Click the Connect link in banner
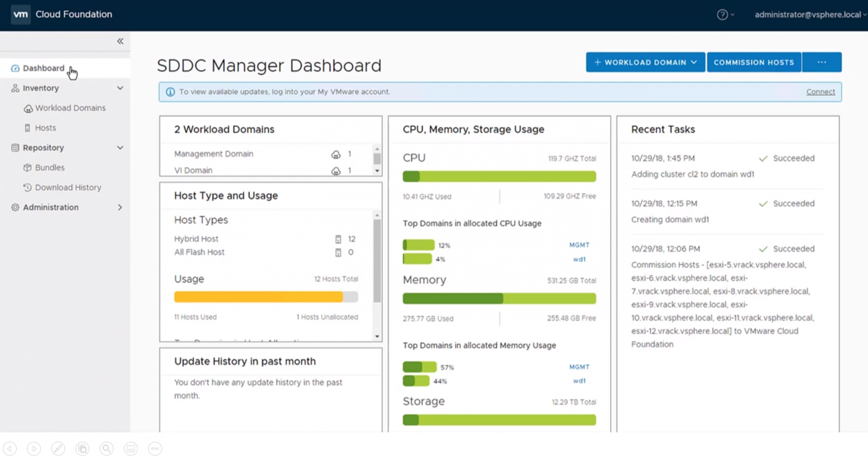Viewport: 868px width, 461px height. (x=821, y=92)
